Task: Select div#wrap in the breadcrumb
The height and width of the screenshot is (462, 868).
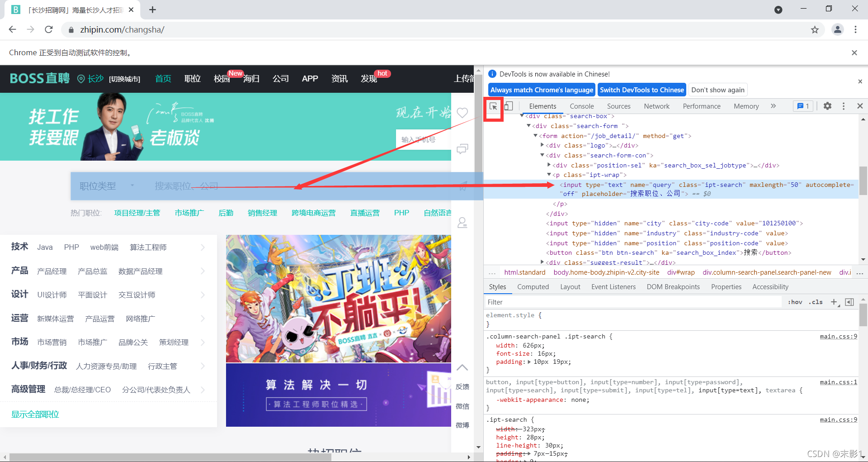Action: tap(681, 272)
